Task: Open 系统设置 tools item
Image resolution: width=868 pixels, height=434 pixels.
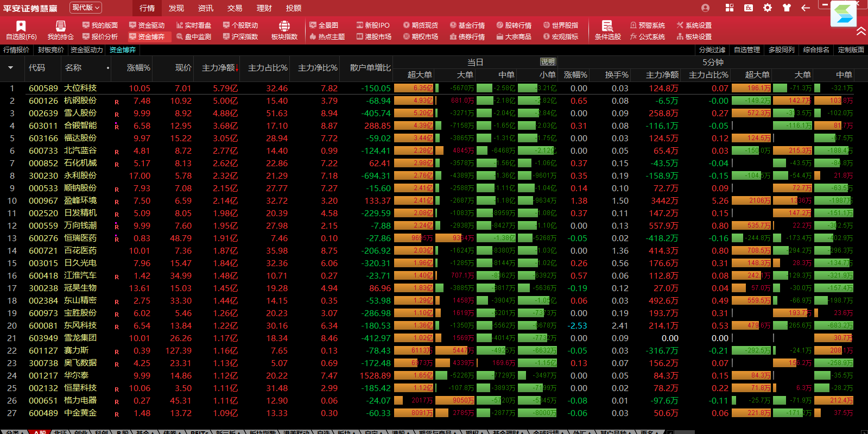Action: point(693,26)
